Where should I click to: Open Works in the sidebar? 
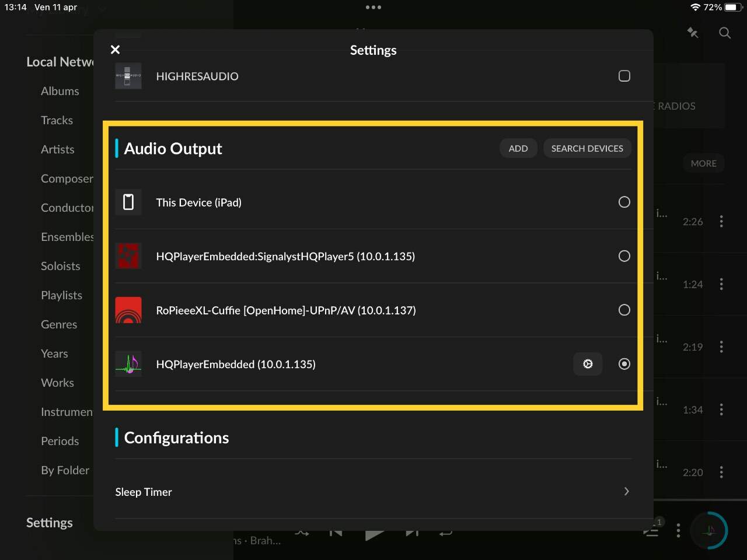coord(57,383)
